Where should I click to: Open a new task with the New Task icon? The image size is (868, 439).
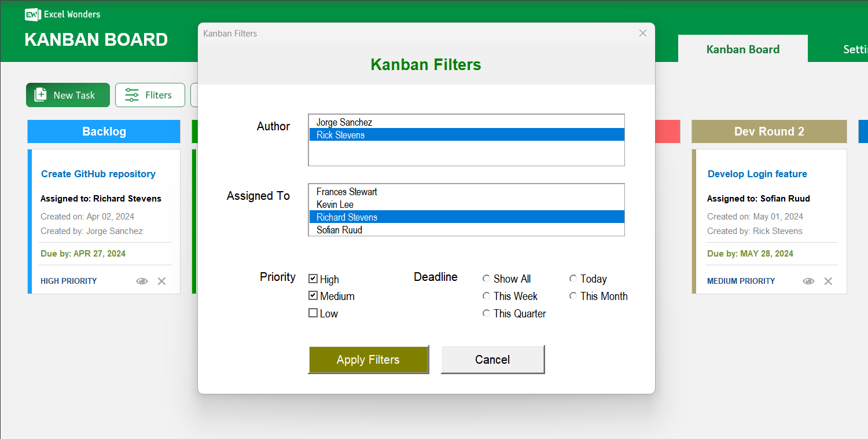[41, 94]
